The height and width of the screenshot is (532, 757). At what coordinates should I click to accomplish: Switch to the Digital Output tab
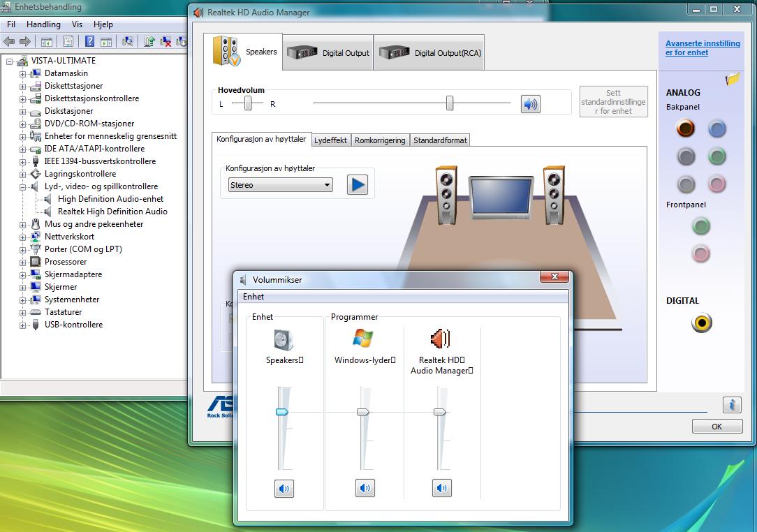click(328, 52)
